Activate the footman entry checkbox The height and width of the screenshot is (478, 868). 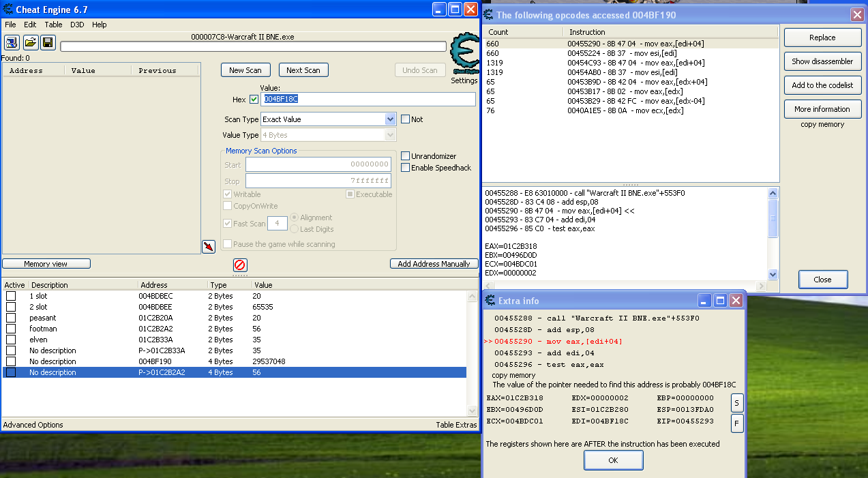pyautogui.click(x=11, y=329)
